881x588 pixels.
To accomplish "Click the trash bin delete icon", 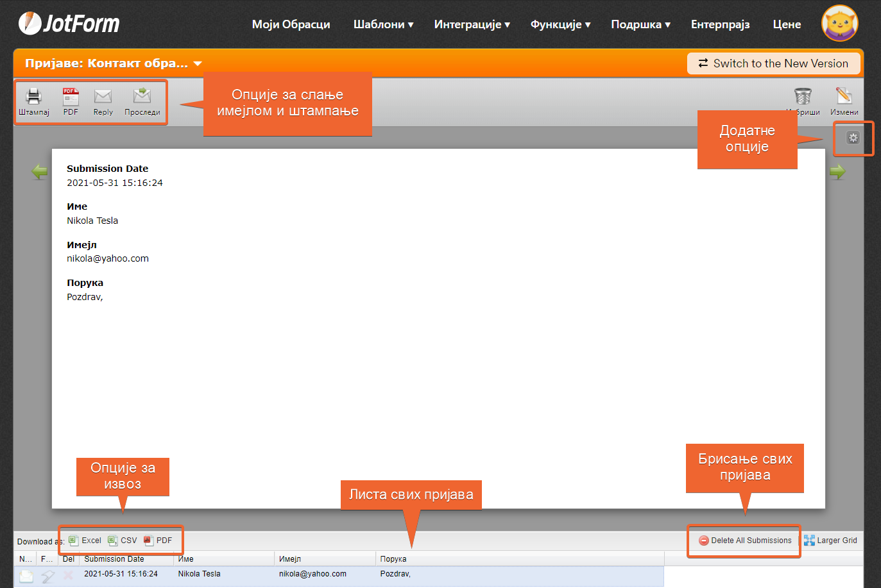I will pos(803,97).
